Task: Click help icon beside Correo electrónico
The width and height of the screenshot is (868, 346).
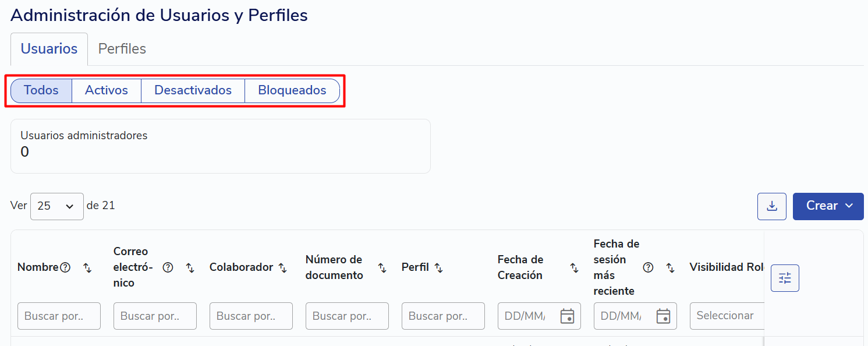Action: tap(168, 267)
